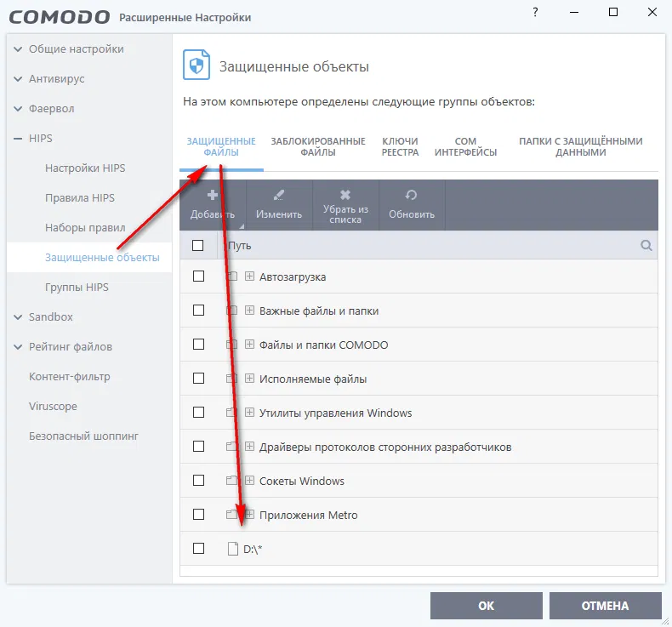Image resolution: width=672 pixels, height=627 pixels.
Task: Expand Драйверы протоколов сторонних разработчиков group
Action: 249,446
